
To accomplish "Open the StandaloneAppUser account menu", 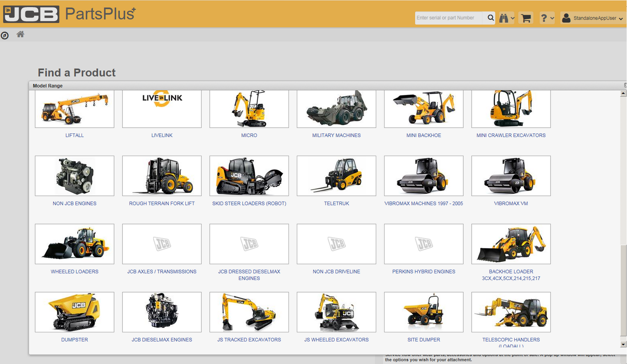I will pos(592,18).
